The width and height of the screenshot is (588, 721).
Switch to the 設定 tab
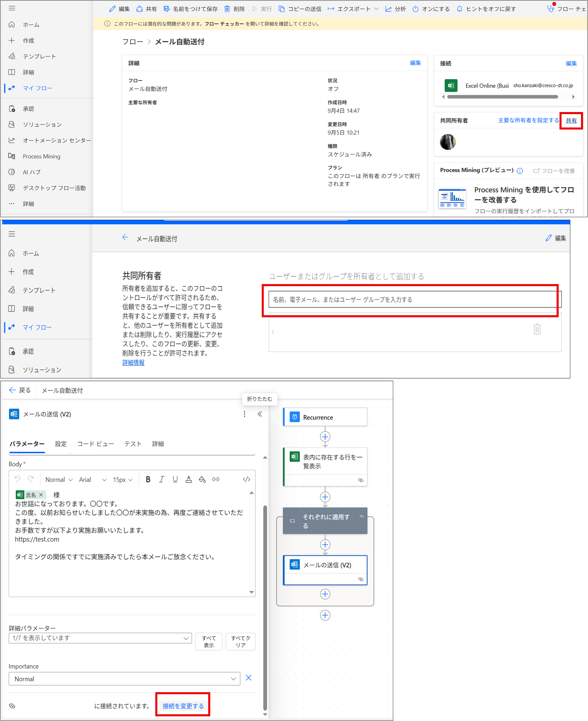pyautogui.click(x=61, y=444)
